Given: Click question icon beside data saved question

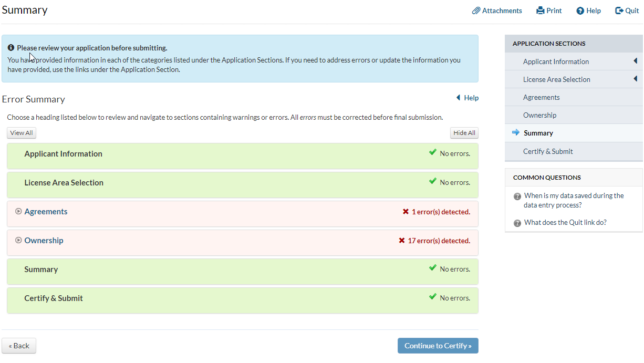Looking at the screenshot, I should [517, 196].
